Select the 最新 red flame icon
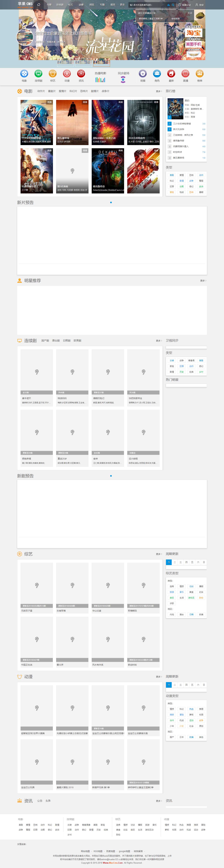 tap(171, 73)
